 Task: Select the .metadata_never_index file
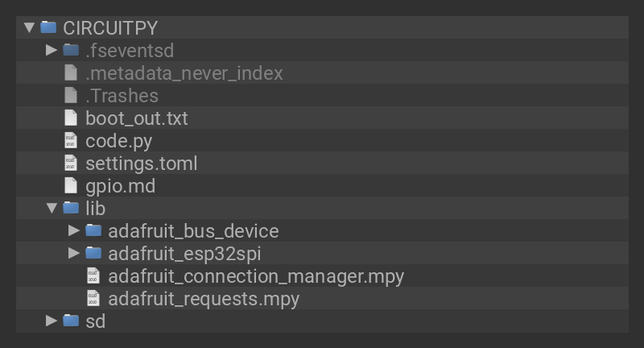pyautogui.click(x=184, y=73)
